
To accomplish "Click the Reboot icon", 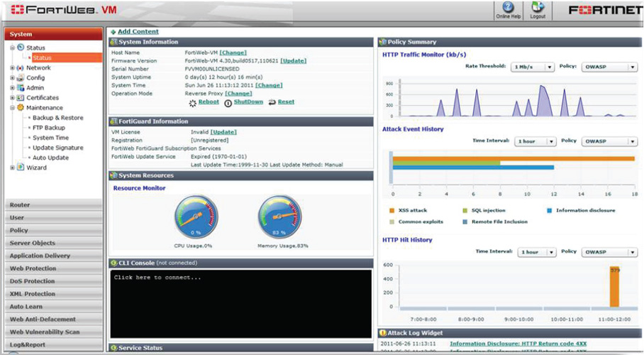I will [x=192, y=103].
